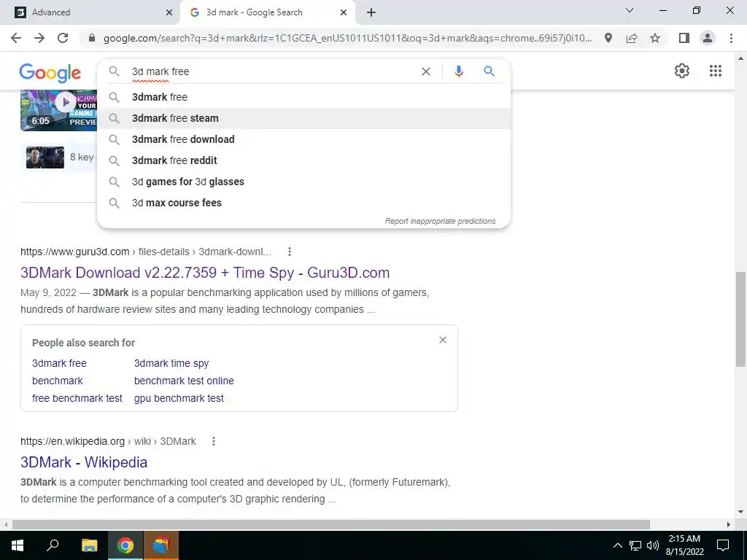The width and height of the screenshot is (747, 560).
Task: Search for "free benchmark test"
Action: 77,398
